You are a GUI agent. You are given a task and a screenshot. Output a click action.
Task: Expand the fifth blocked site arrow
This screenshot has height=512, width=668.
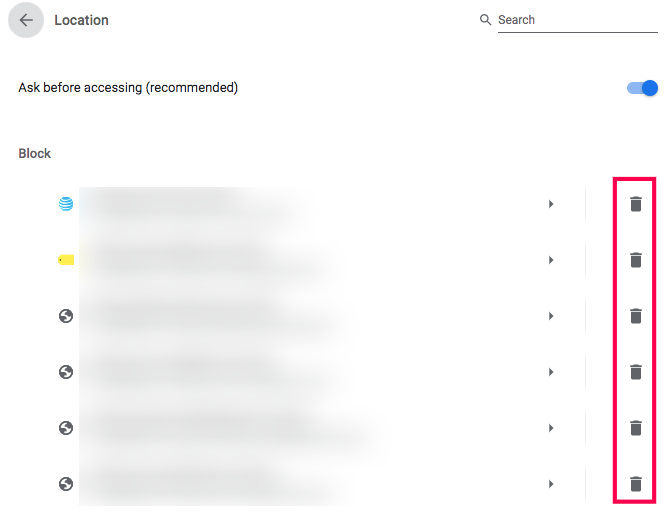[551, 428]
